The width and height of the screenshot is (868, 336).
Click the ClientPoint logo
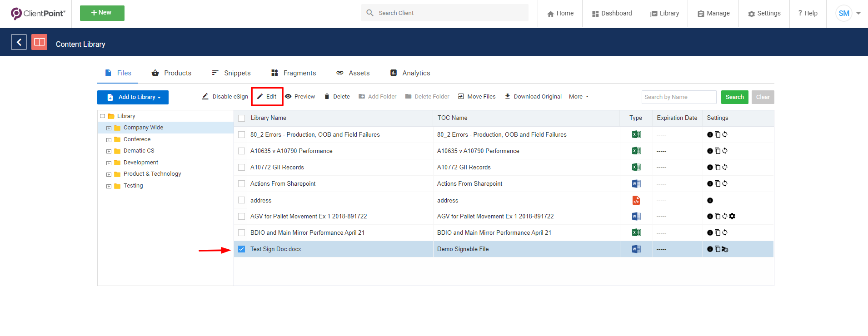point(38,14)
